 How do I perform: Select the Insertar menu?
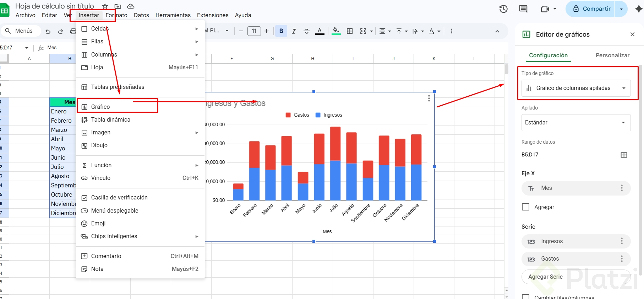[x=89, y=15]
